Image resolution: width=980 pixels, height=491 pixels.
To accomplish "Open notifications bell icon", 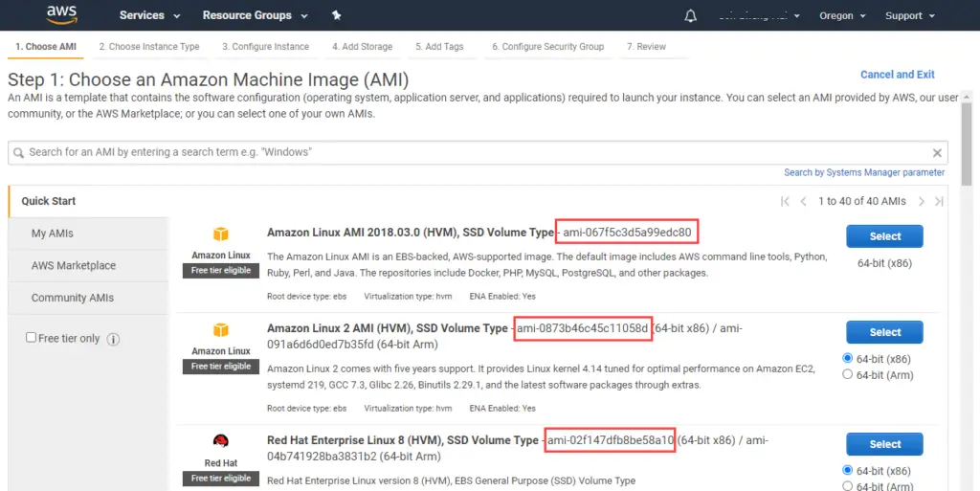I will coord(690,15).
